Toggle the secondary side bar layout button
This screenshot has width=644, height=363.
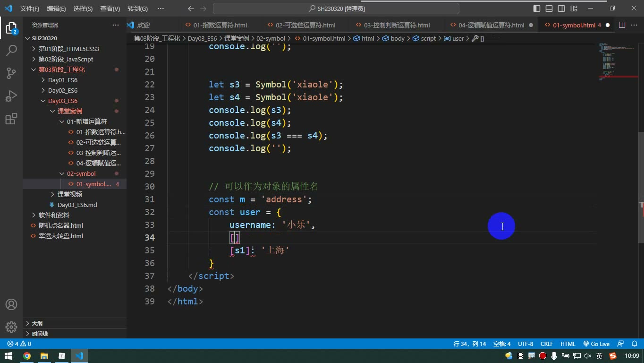[x=561, y=9]
